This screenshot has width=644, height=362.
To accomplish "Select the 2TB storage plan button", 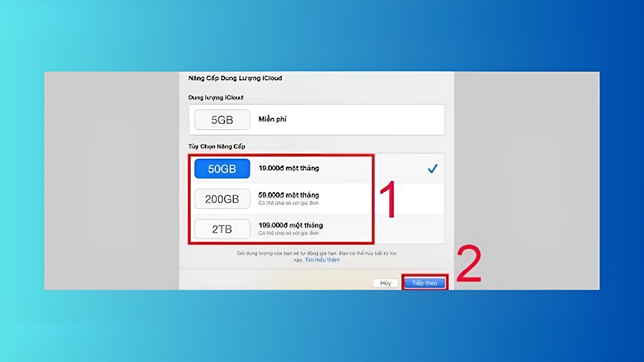I will tap(222, 229).
